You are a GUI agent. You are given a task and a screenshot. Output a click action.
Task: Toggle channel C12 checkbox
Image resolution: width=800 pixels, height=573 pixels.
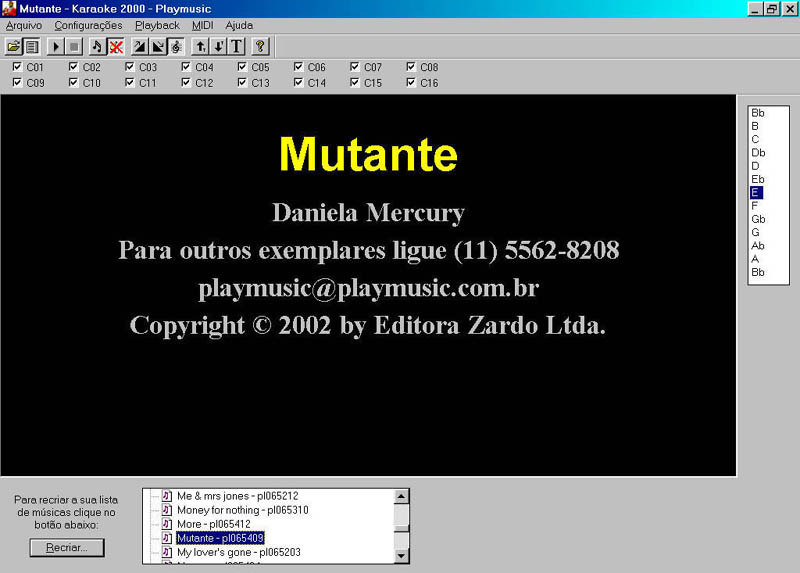coord(186,82)
